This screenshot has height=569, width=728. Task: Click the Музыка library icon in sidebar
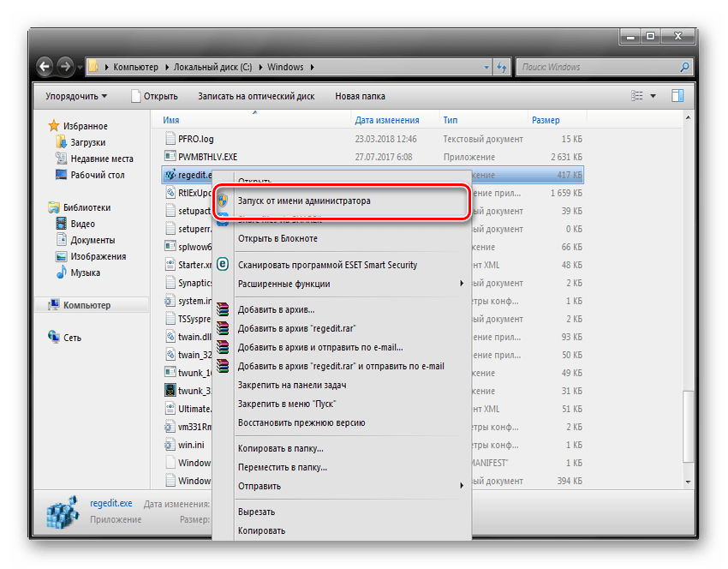62,273
